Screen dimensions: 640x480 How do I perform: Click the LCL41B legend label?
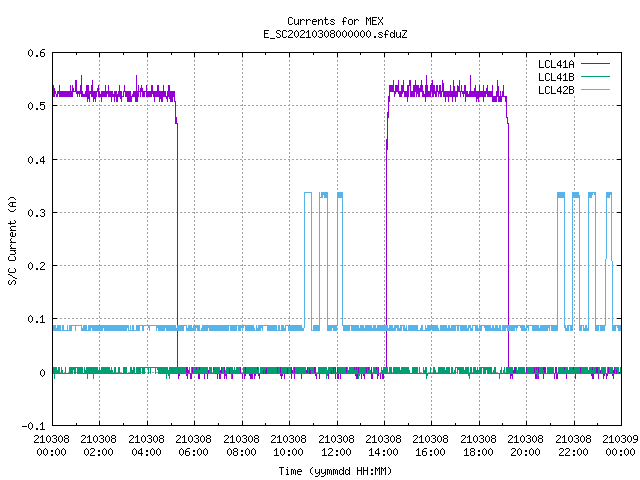(556, 77)
